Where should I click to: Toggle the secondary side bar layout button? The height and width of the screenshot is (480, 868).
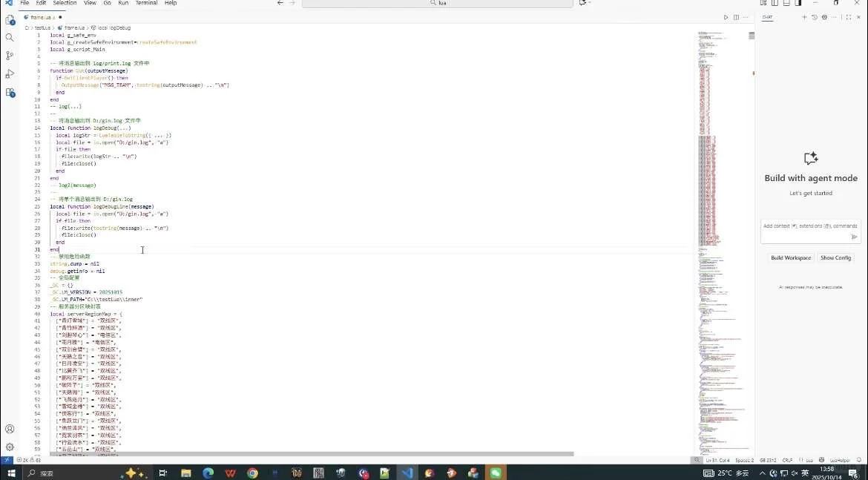pos(798,3)
